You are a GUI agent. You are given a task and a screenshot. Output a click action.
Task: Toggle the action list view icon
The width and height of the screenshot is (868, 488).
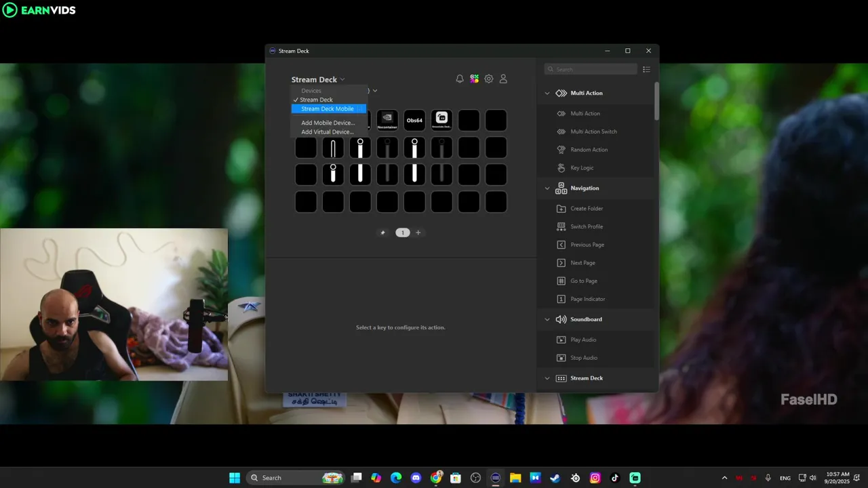coord(646,69)
